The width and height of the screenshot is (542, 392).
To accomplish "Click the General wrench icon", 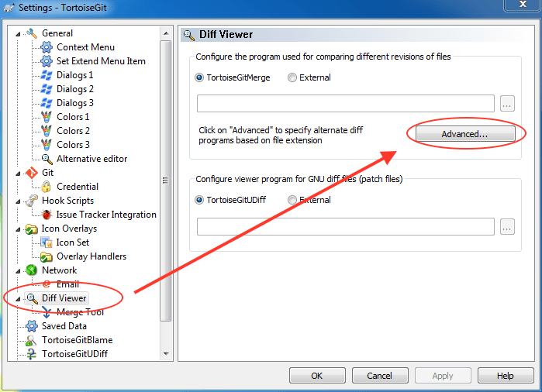I will [x=32, y=33].
